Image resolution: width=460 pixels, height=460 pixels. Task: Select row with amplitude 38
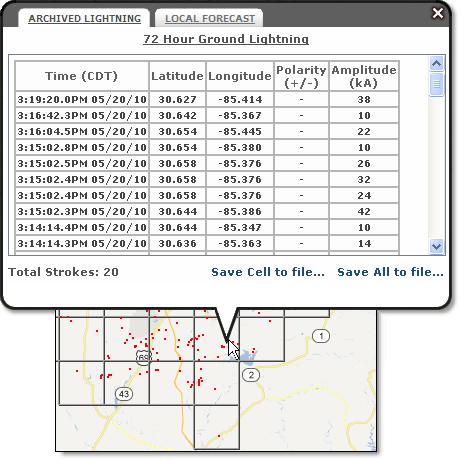click(x=207, y=99)
